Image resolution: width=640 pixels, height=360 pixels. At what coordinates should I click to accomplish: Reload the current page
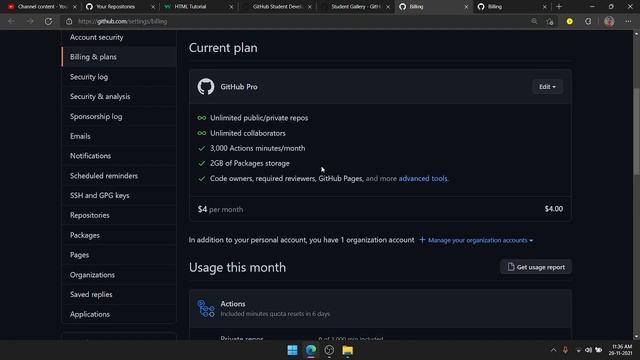pyautogui.click(x=48, y=21)
